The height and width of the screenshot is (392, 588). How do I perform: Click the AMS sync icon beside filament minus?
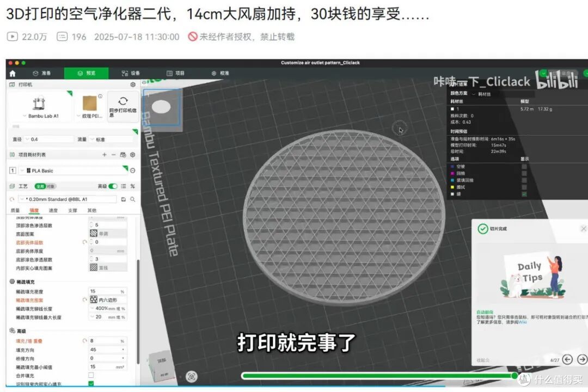coord(123,155)
